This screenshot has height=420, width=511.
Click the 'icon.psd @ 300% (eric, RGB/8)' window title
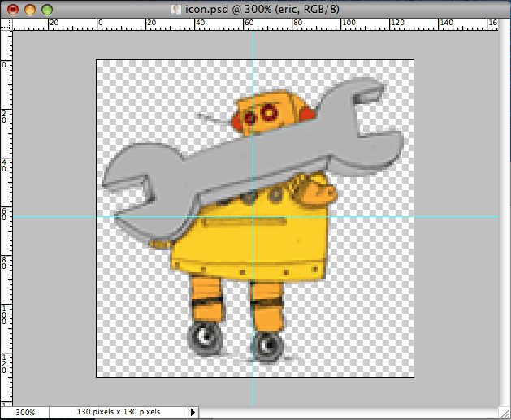[262, 10]
